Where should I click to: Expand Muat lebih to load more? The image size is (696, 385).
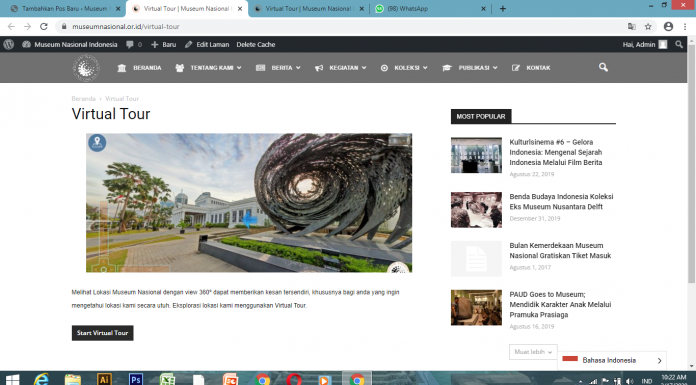[x=533, y=352]
